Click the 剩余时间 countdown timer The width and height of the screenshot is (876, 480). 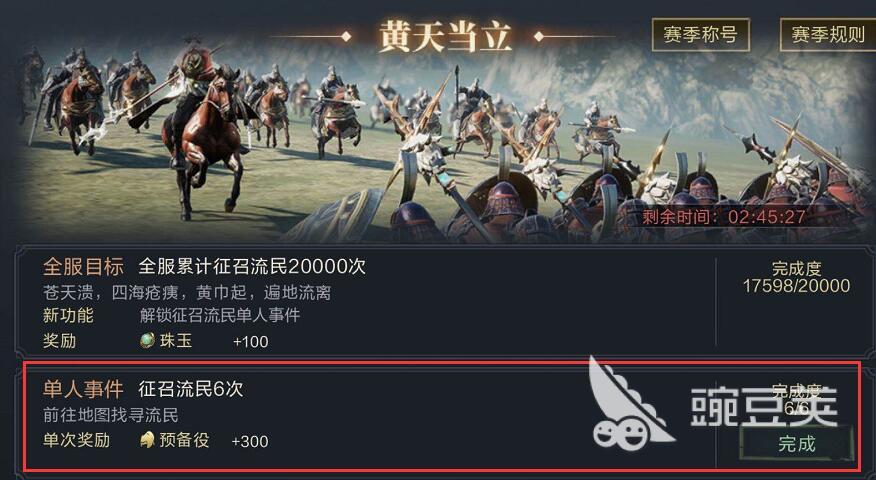[x=723, y=217]
